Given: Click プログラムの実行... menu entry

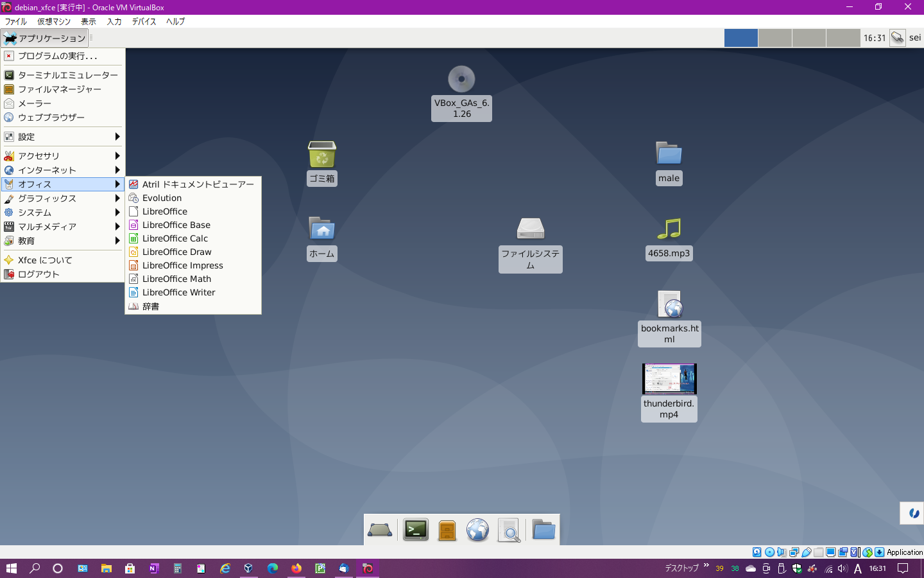Looking at the screenshot, I should point(62,56).
